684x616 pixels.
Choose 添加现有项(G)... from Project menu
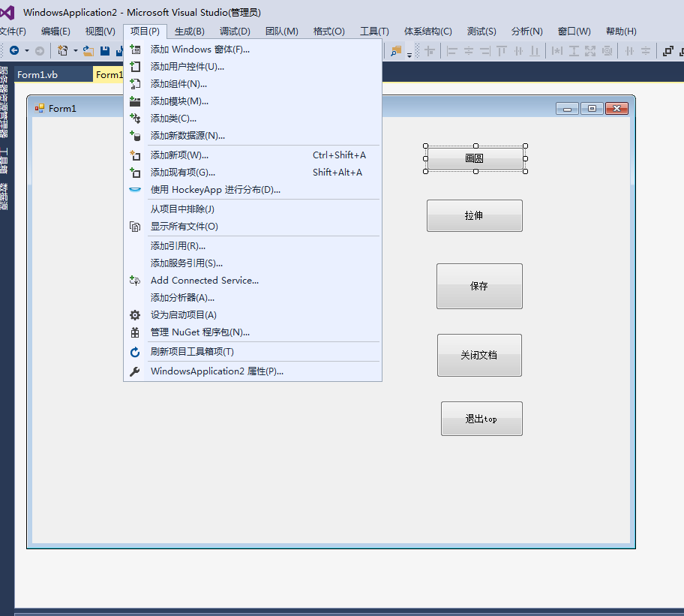pos(253,173)
